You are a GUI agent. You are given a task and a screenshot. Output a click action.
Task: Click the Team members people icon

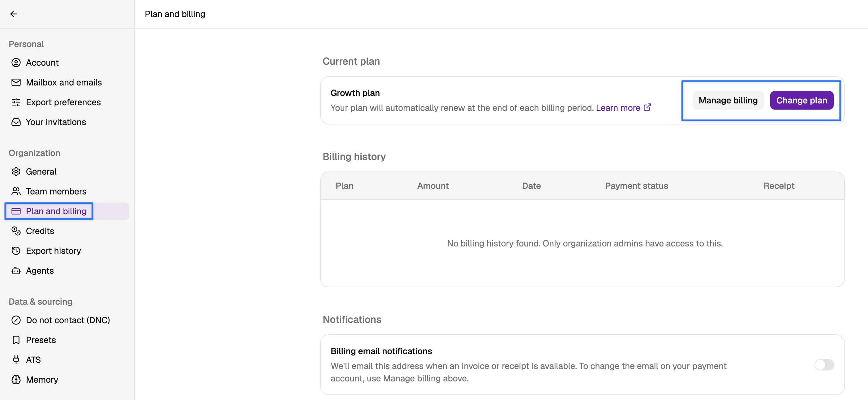[x=16, y=191]
